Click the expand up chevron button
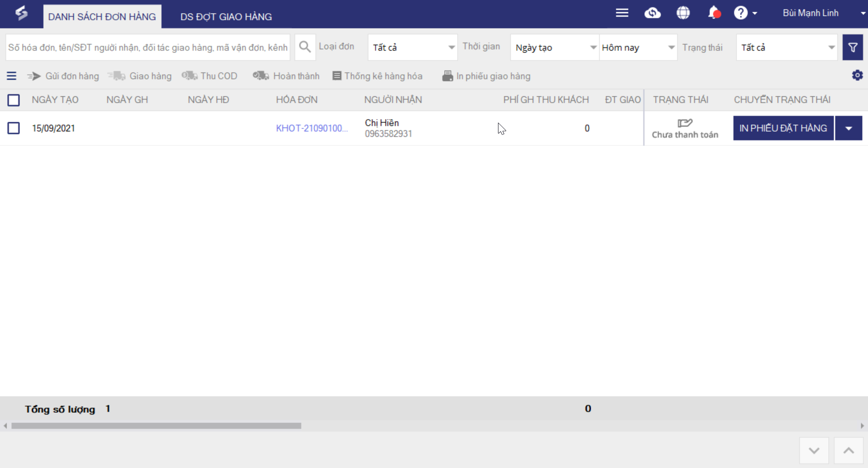Viewport: 868px width, 468px height. tap(849, 450)
